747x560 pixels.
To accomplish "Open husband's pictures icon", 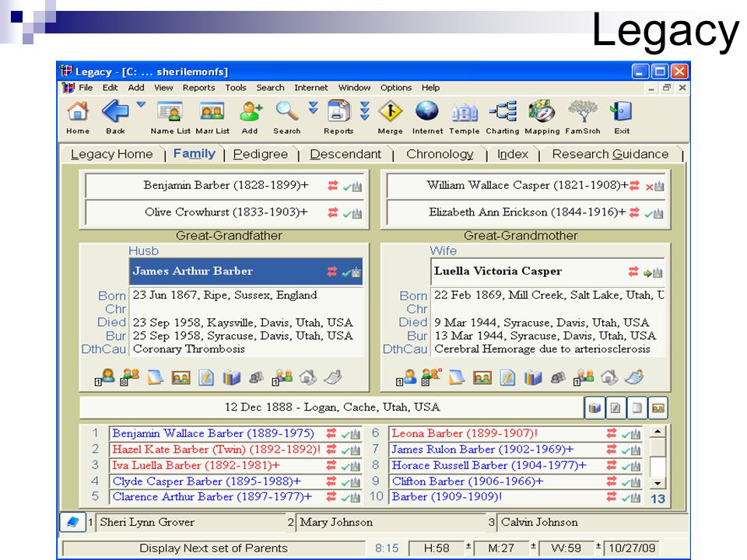I will coord(181,378).
